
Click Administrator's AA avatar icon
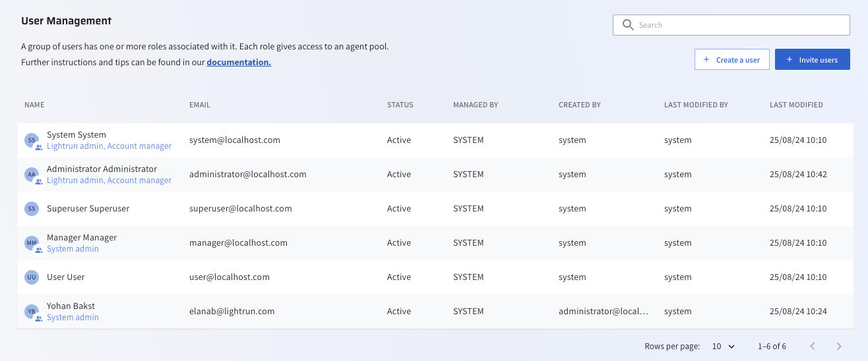pyautogui.click(x=31, y=174)
